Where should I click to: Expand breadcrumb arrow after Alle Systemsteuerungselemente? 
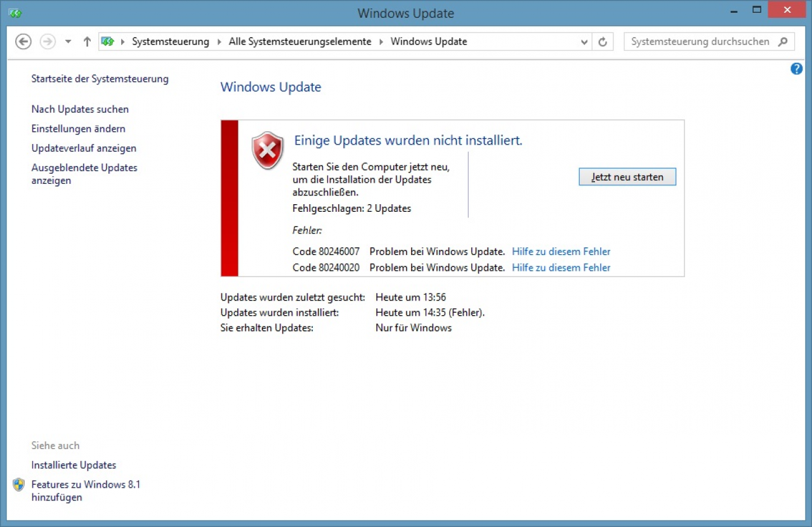click(x=381, y=42)
